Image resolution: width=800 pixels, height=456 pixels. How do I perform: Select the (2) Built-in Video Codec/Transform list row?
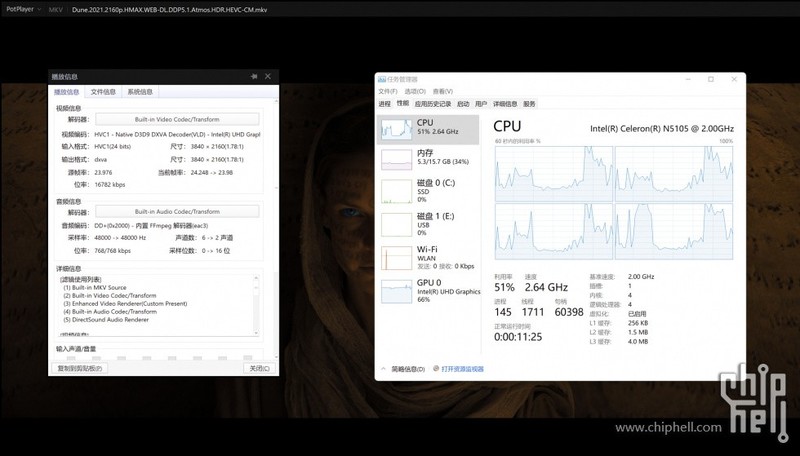(x=110, y=296)
